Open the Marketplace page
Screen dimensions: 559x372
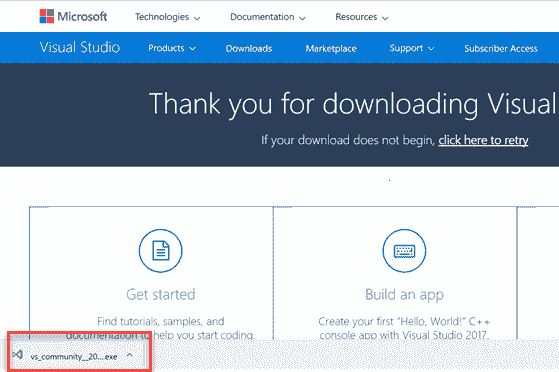[331, 49]
